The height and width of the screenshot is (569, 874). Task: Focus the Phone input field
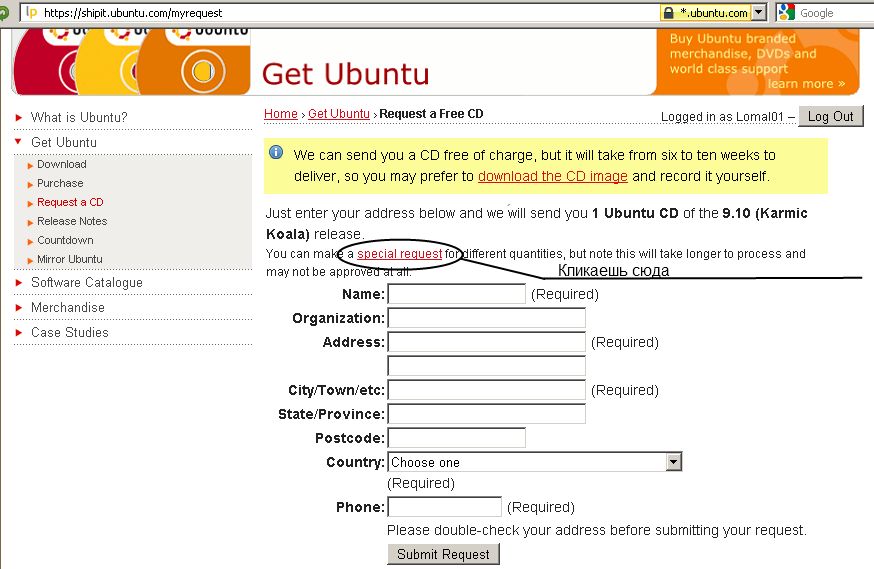[445, 507]
